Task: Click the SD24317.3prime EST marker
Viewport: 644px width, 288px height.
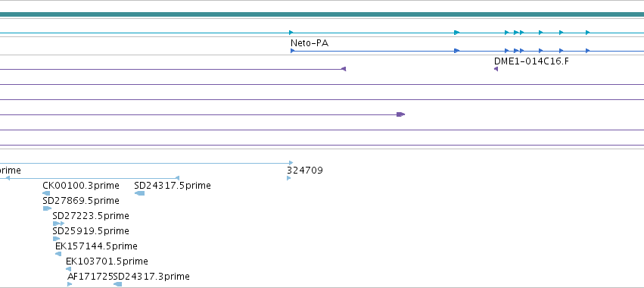Action: click(x=117, y=284)
